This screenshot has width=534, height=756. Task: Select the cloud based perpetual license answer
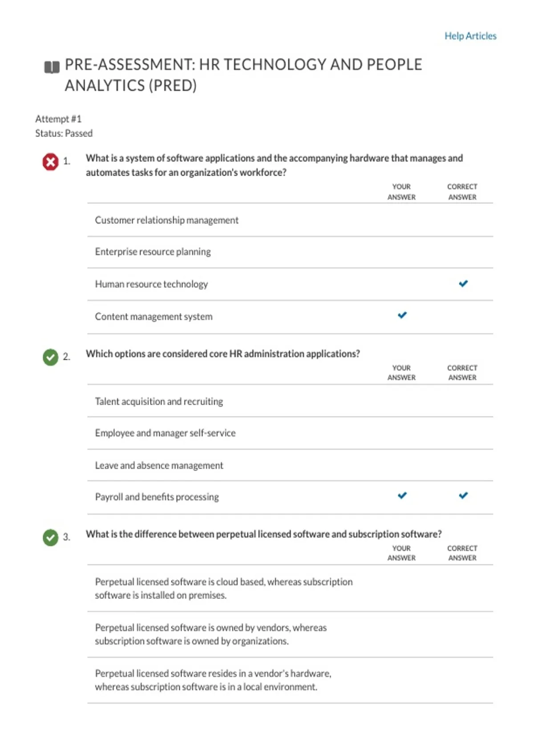290,588
